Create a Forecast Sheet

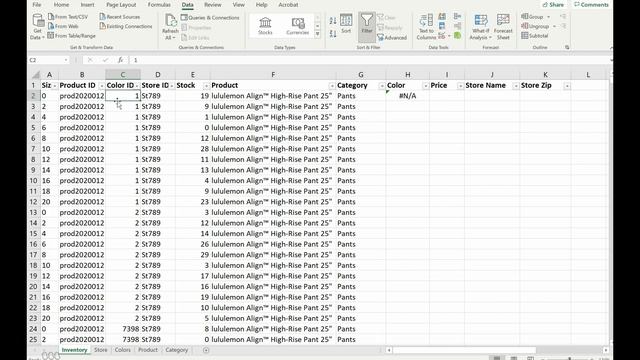point(503,27)
